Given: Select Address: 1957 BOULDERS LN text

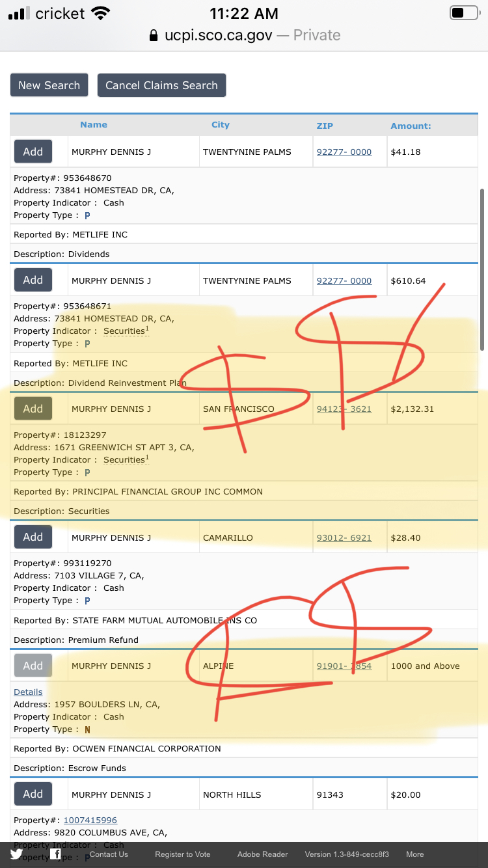Looking at the screenshot, I should pos(87,705).
